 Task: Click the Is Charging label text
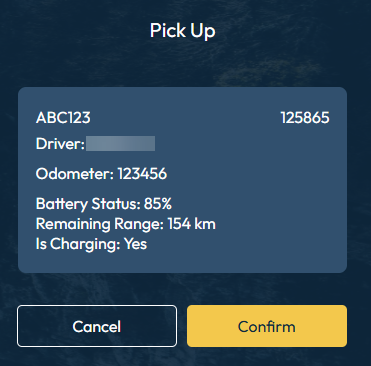78,244
